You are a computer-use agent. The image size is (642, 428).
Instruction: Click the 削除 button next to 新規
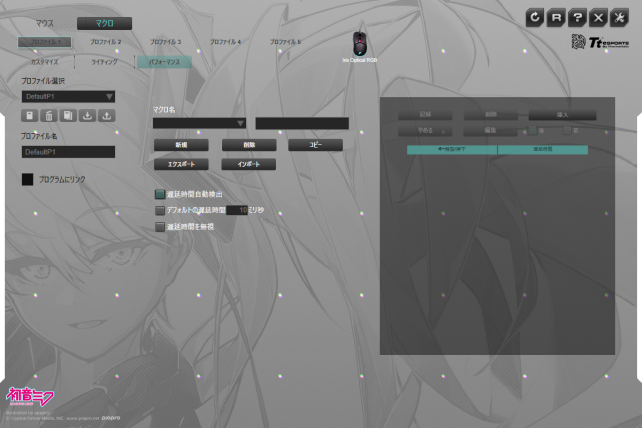click(x=249, y=145)
